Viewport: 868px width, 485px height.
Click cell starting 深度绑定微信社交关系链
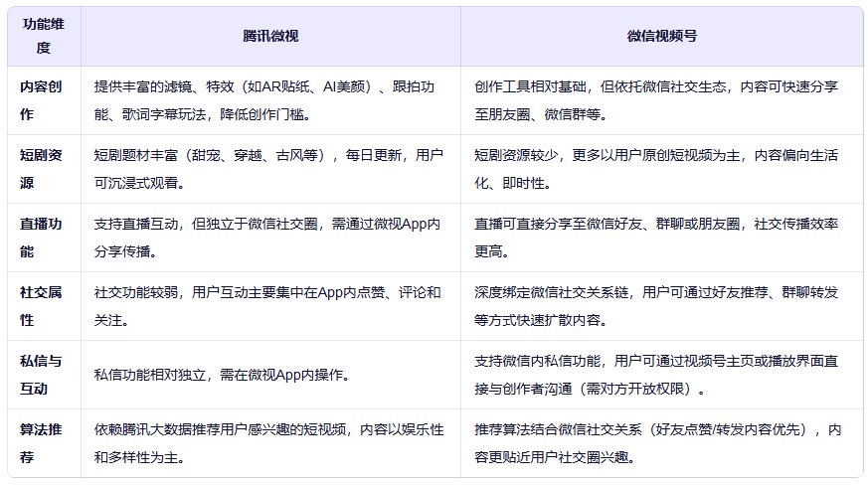tap(661, 306)
